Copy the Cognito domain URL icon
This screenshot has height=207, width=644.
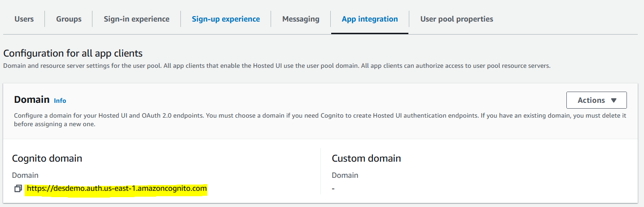point(18,189)
